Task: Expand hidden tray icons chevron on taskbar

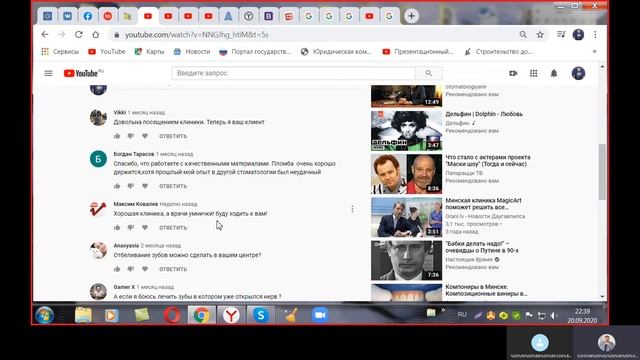Action: tap(443, 311)
